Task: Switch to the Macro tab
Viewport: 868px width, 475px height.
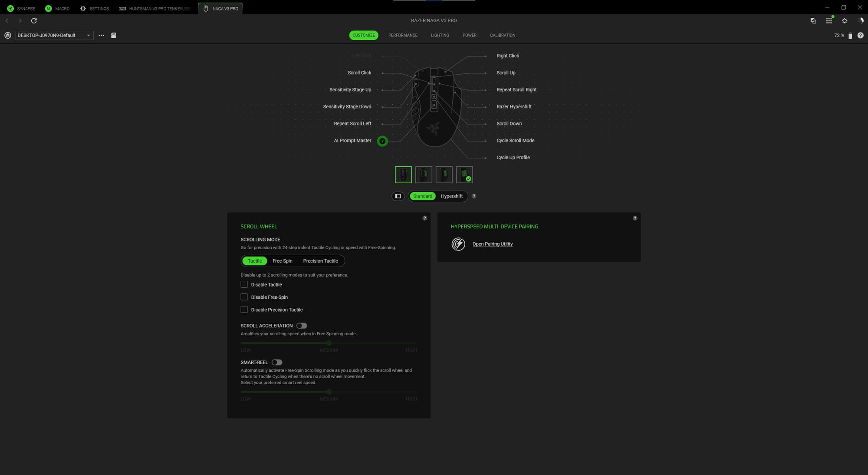Action: pos(57,9)
